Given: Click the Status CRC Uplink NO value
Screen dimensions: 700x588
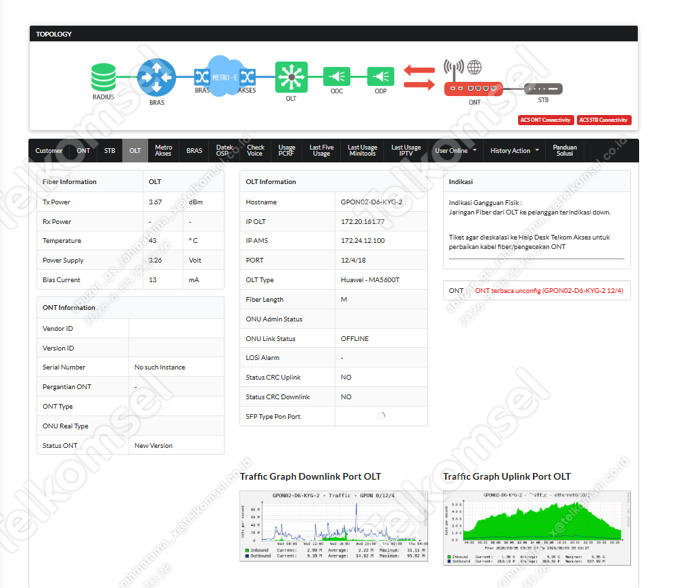Looking at the screenshot, I should [x=346, y=378].
